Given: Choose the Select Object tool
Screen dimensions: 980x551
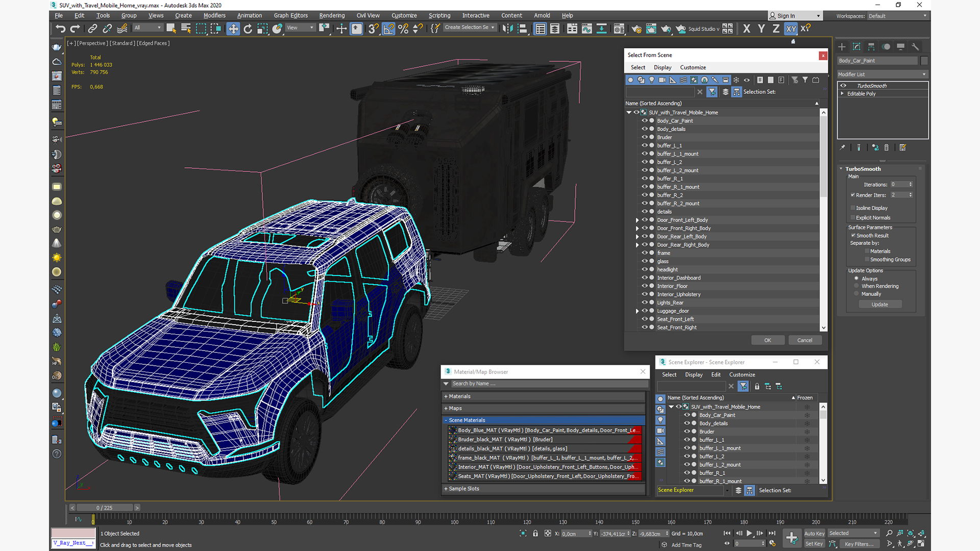Looking at the screenshot, I should click(171, 29).
